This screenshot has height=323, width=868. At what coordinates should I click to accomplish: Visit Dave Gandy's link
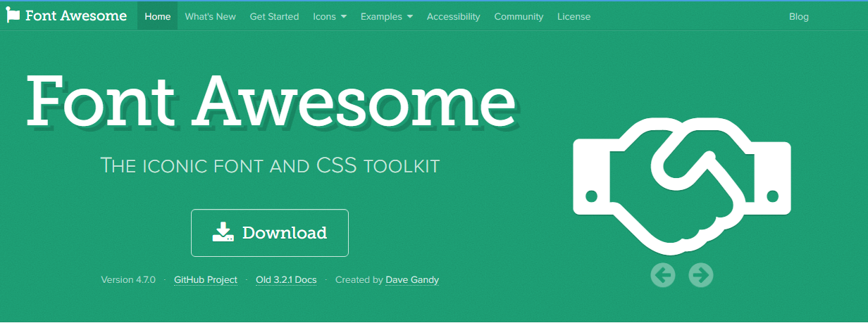[412, 280]
